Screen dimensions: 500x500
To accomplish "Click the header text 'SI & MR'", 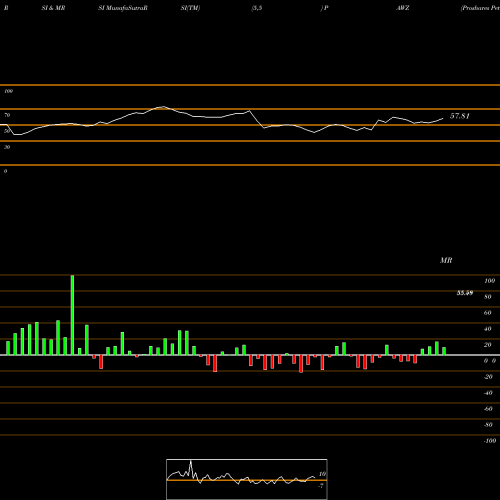I will pos(53,8).
